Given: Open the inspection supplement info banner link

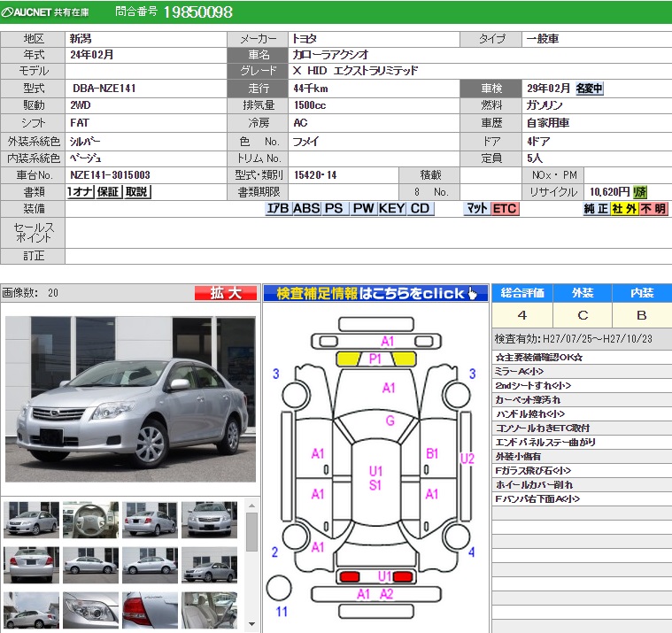Looking at the screenshot, I should coord(375,293).
